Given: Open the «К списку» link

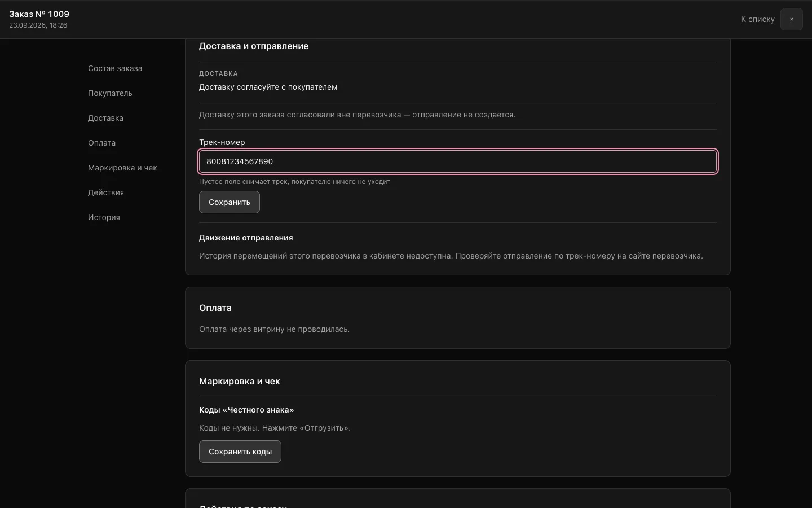Looking at the screenshot, I should 757,19.
